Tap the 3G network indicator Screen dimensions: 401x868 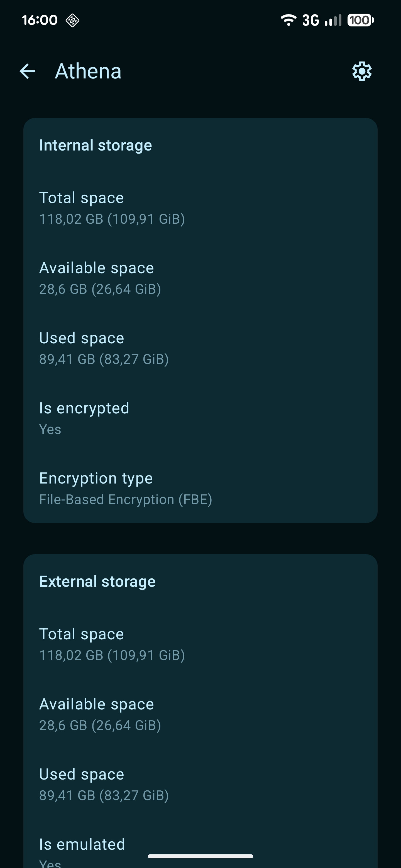click(310, 20)
